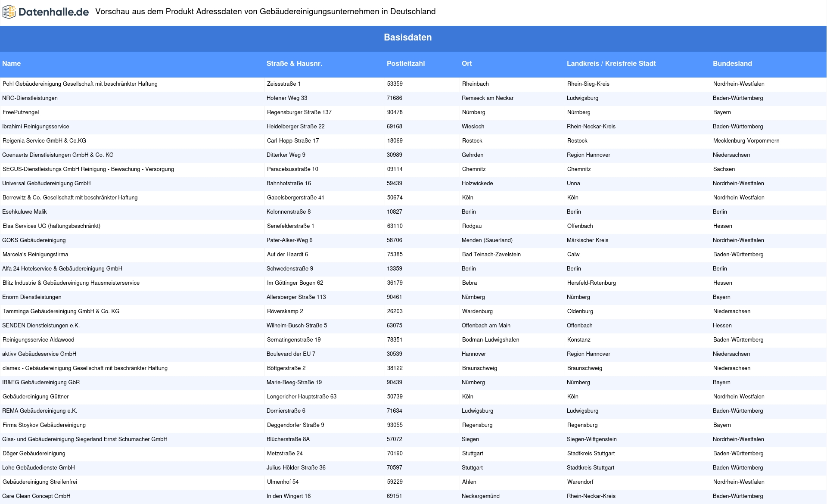Click GOKS Gebäudereinigung name
Viewport: 827px width, 504px height.
pyautogui.click(x=34, y=240)
